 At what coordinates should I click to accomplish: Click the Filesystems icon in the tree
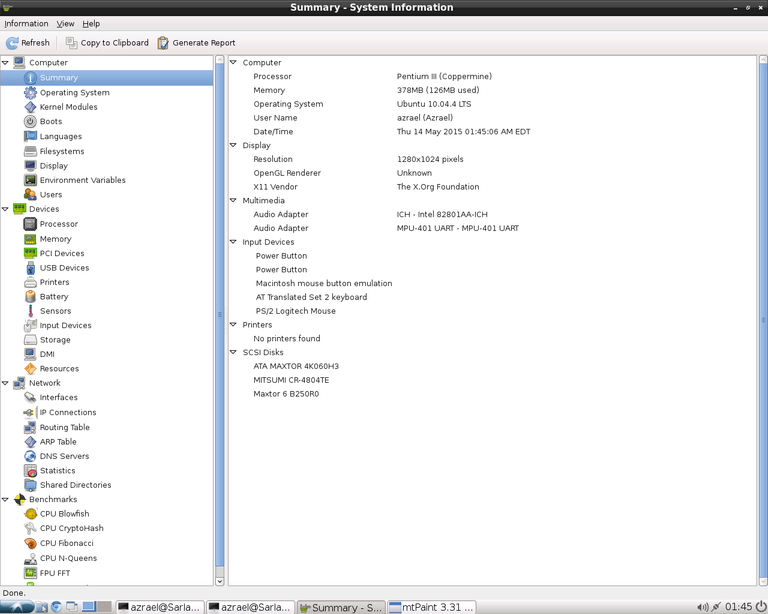[30, 151]
